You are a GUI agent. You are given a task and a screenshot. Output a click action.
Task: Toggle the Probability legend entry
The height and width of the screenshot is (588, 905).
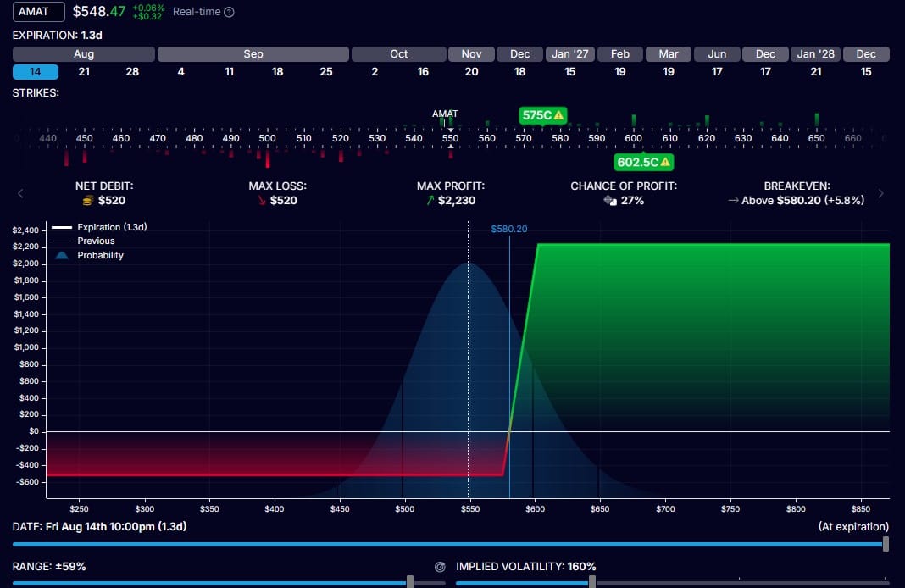[x=89, y=256]
